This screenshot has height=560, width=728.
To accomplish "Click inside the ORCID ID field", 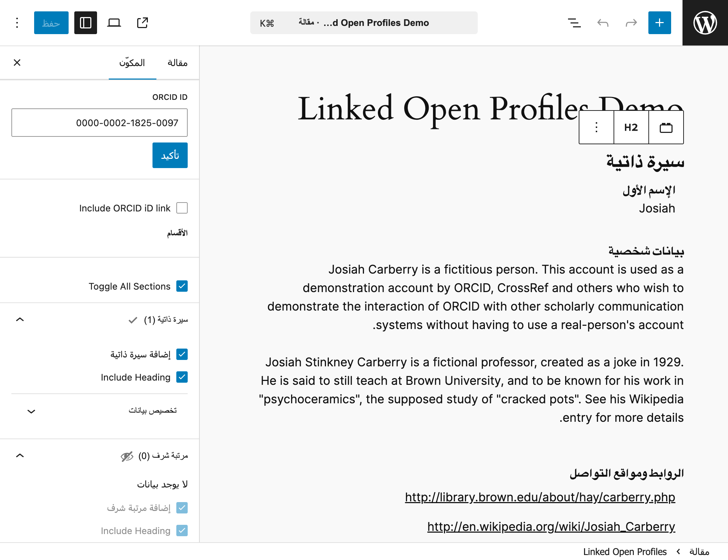I will click(x=100, y=123).
